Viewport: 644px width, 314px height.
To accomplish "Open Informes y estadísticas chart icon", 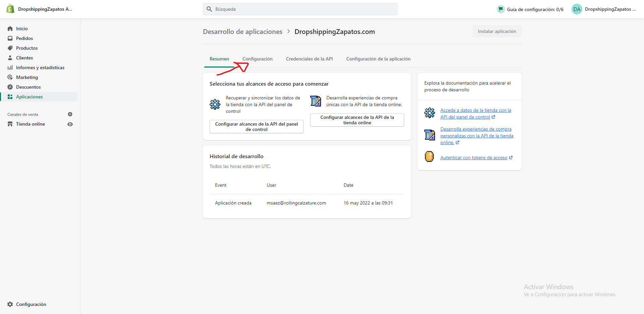I will [10, 67].
